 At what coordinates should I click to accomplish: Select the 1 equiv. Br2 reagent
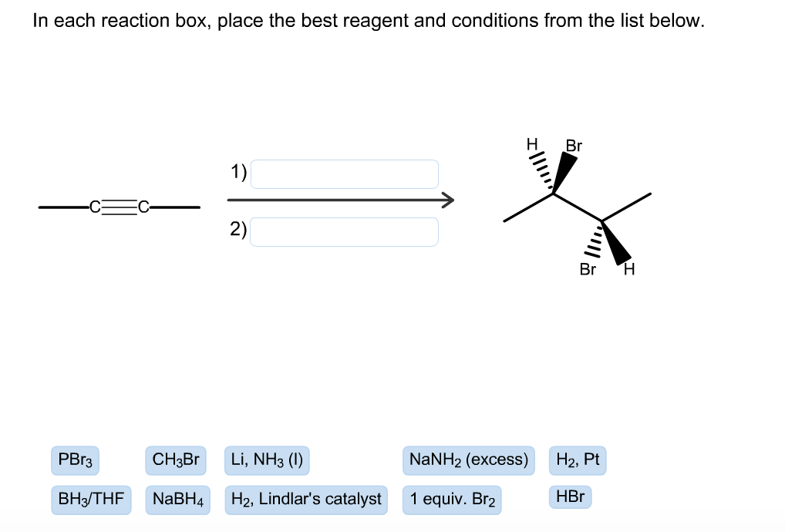point(453,499)
